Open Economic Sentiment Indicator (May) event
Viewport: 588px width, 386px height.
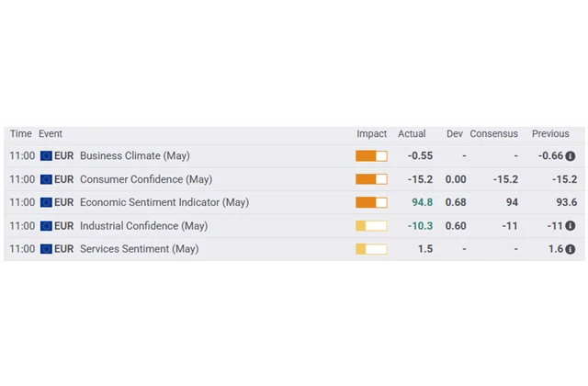pyautogui.click(x=164, y=202)
